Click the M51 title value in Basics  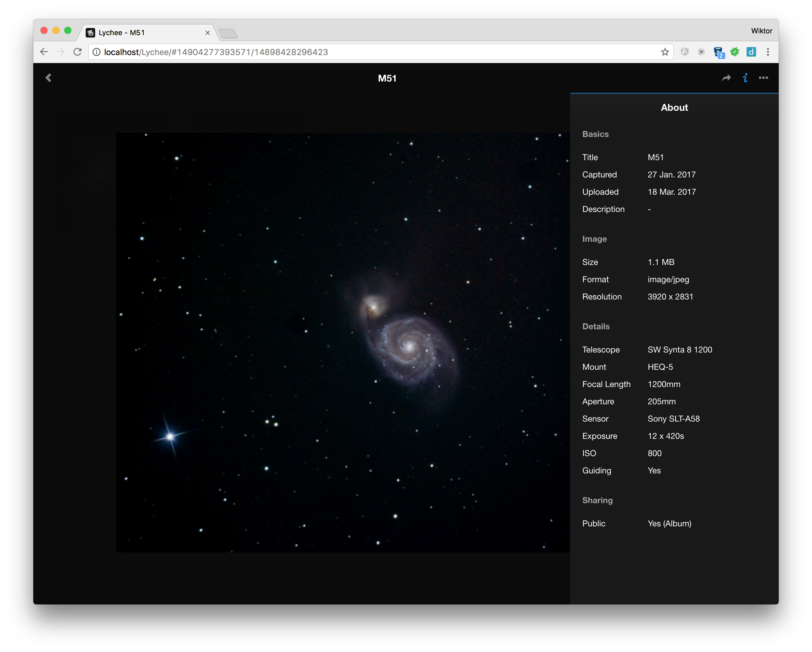(655, 157)
